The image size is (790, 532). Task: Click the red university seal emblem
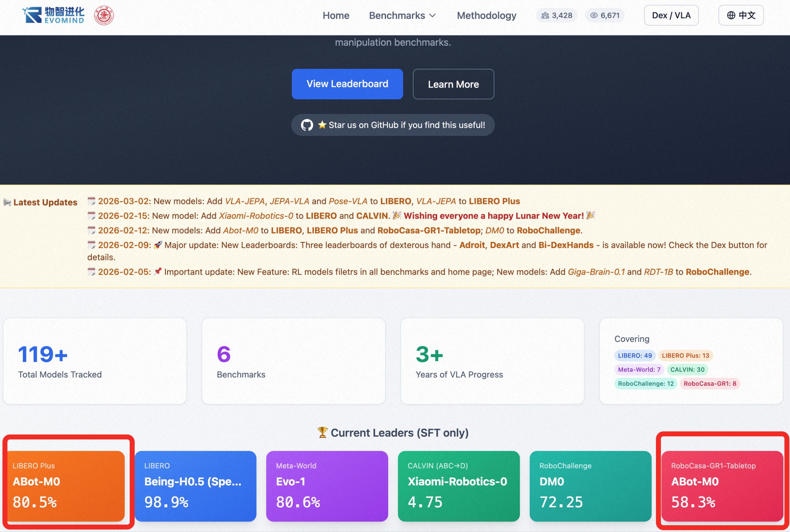(x=104, y=15)
